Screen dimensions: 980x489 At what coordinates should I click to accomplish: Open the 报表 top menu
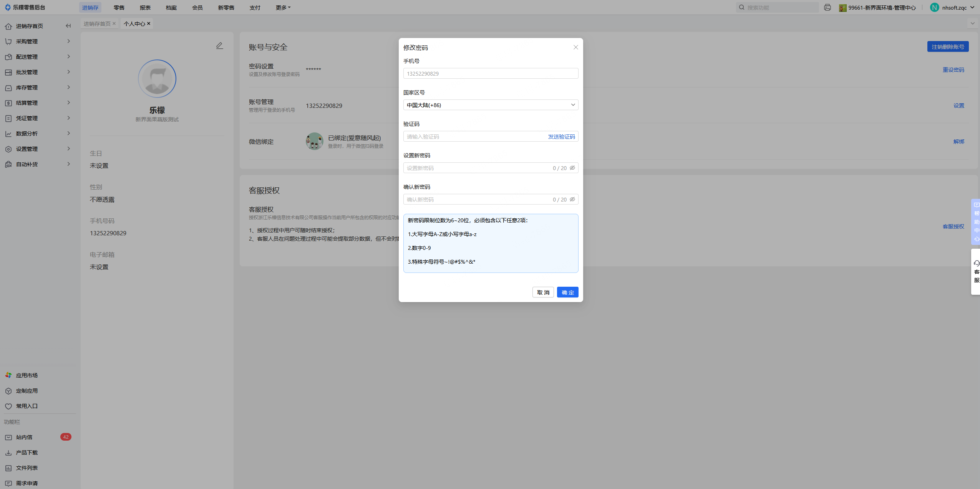145,8
